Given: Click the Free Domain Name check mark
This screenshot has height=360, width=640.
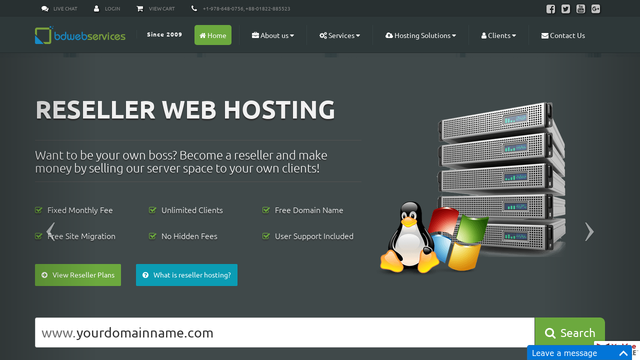Looking at the screenshot, I should [x=266, y=210].
